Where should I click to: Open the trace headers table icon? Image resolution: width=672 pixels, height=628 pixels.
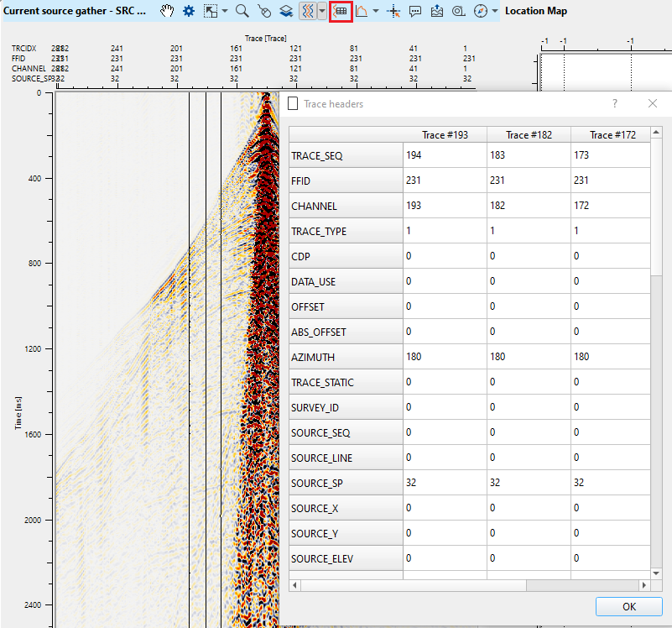[340, 11]
